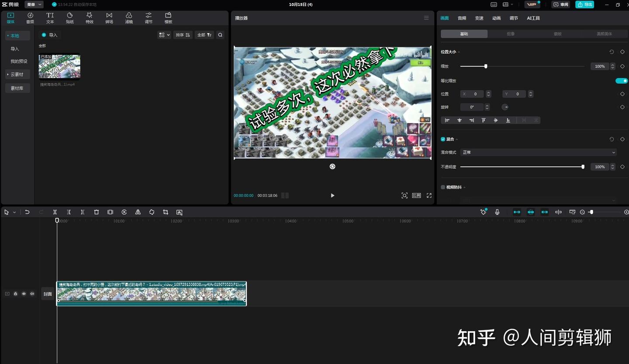The image size is (629, 364).
Task: Switch to the AI工具 tab
Action: tap(533, 18)
